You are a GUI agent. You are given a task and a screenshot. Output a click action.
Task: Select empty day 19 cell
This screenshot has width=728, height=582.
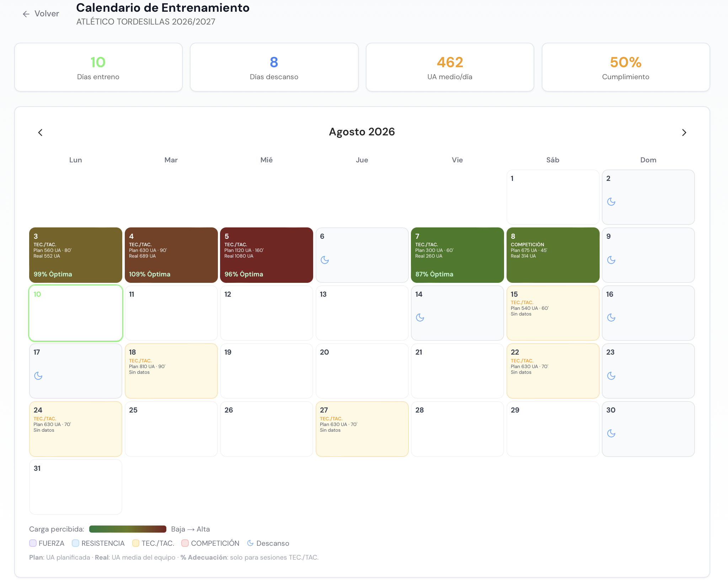pos(267,371)
